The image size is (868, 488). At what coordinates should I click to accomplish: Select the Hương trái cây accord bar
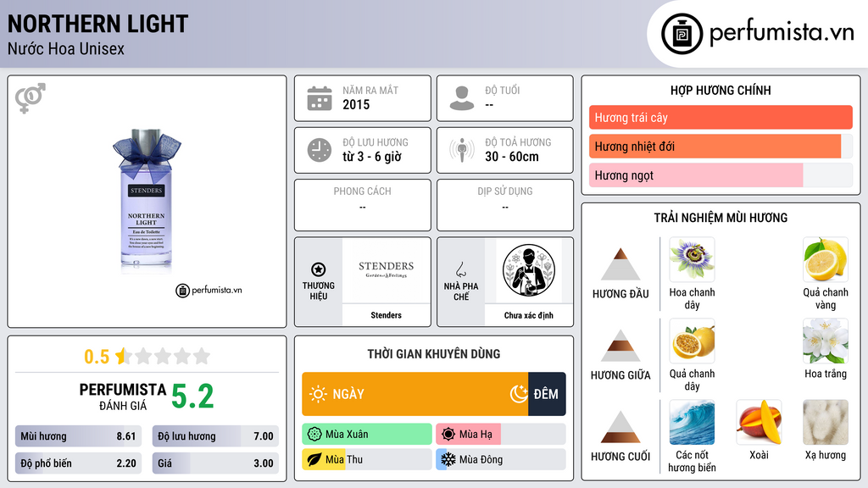coord(721,117)
